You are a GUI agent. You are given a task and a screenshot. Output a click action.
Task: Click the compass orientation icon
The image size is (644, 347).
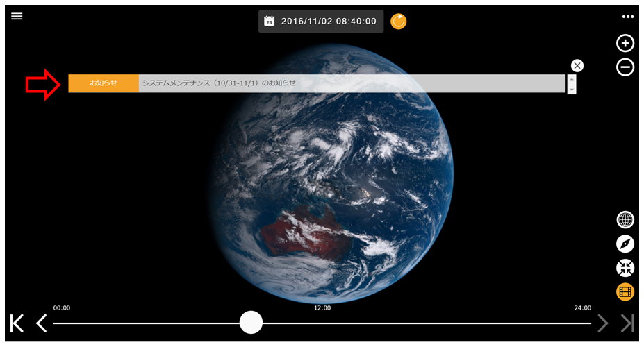[625, 244]
